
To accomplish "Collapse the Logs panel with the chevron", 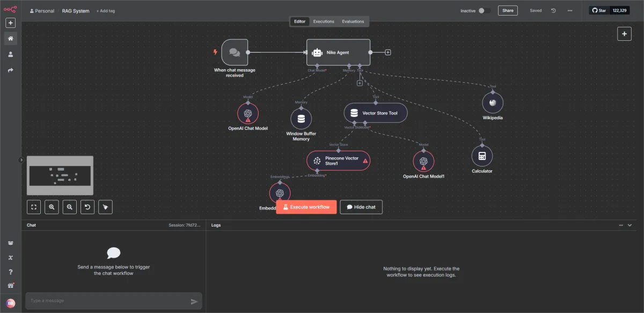I will pyautogui.click(x=630, y=225).
